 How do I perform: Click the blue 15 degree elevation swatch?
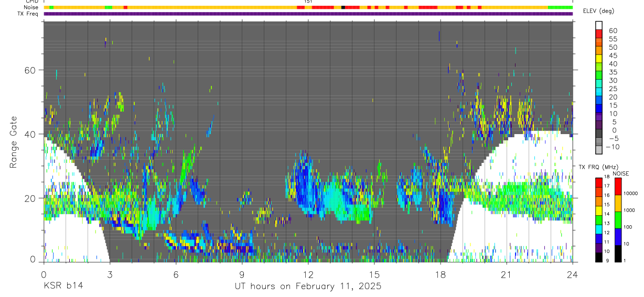599,107
